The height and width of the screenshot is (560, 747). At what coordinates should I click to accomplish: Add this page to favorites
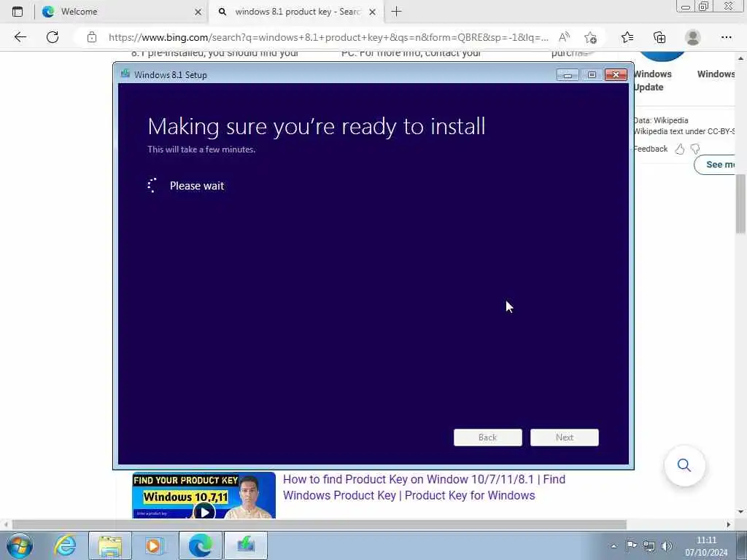tap(591, 37)
